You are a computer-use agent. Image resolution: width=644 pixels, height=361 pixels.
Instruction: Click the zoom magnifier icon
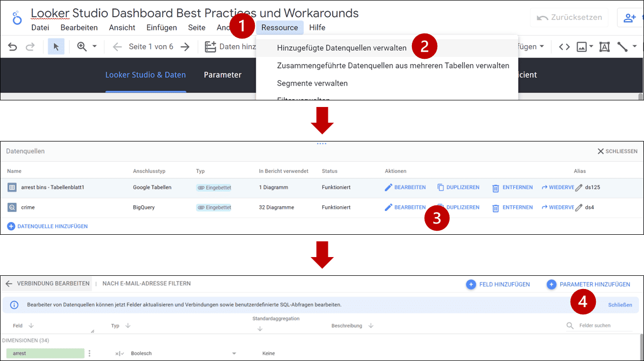coord(82,47)
